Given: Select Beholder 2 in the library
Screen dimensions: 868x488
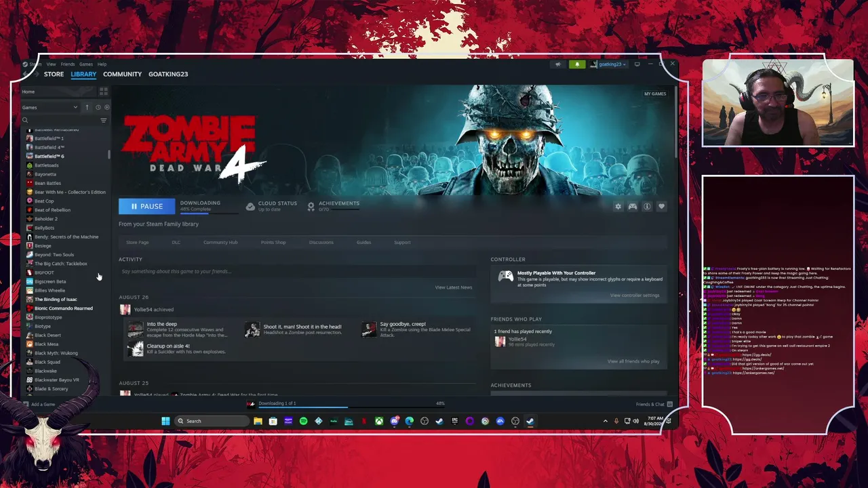Looking at the screenshot, I should click(45, 219).
